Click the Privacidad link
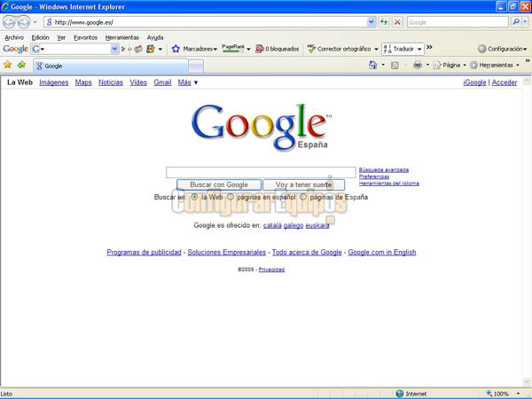The image size is (532, 399). pyautogui.click(x=271, y=270)
